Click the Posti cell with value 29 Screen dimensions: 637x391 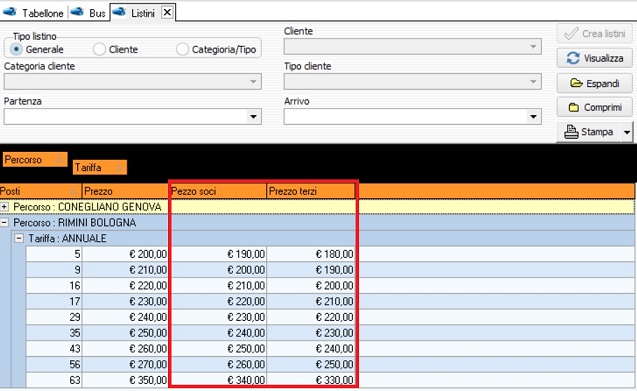(54, 317)
